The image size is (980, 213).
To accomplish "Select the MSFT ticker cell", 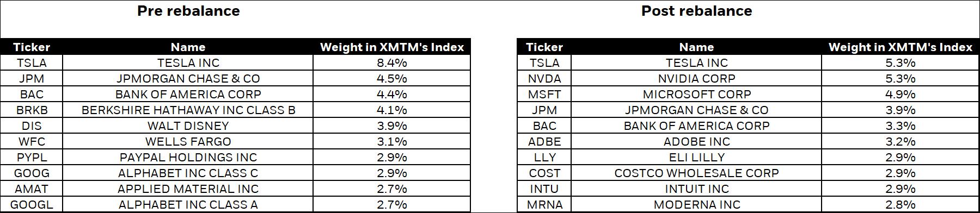I will tap(544, 94).
